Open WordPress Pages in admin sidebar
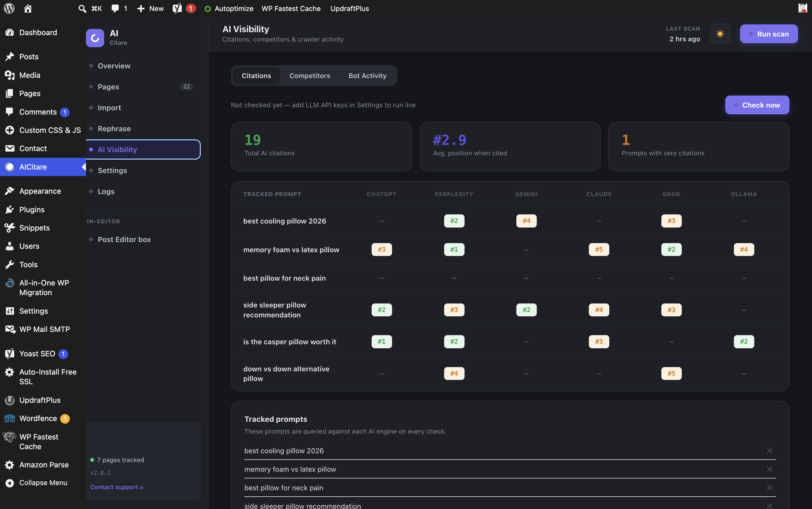 [30, 93]
